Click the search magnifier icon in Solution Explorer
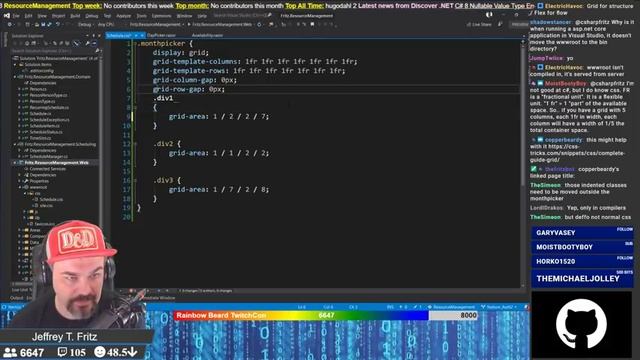The image size is (640, 360). (x=97, y=51)
